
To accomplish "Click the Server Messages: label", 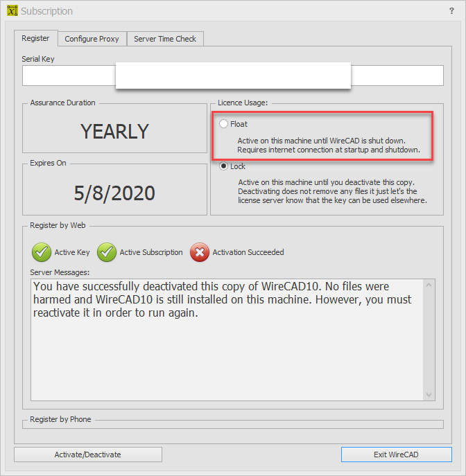I will coord(60,272).
